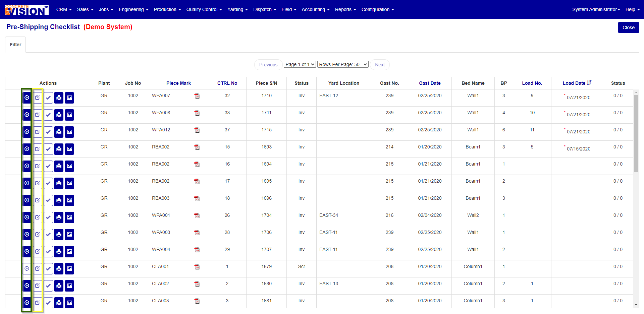Sort the table by Piece Mark
This screenshot has height=314, width=644.
tap(178, 83)
